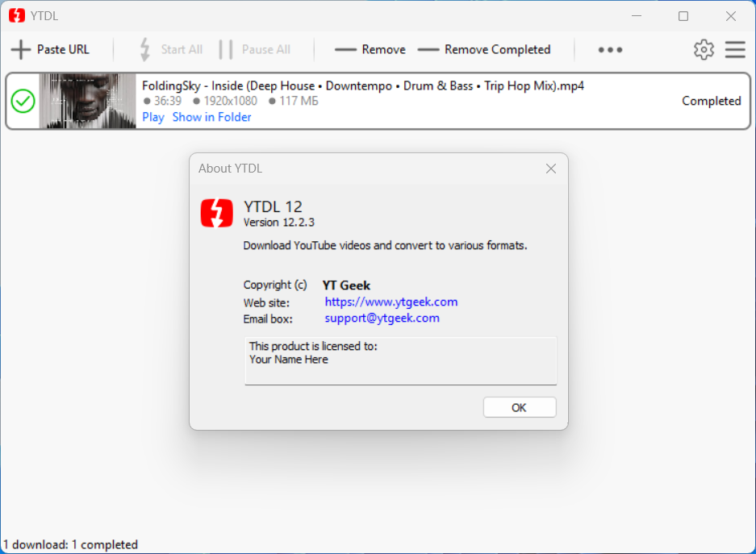Viewport: 756px width, 554px height.
Task: Click the YTDL app icon in title bar
Action: 17,16
